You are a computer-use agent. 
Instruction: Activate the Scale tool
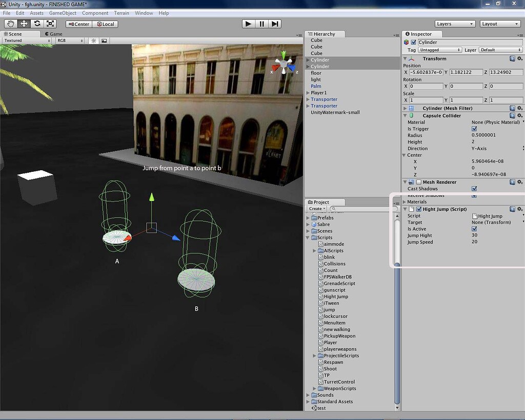click(50, 23)
